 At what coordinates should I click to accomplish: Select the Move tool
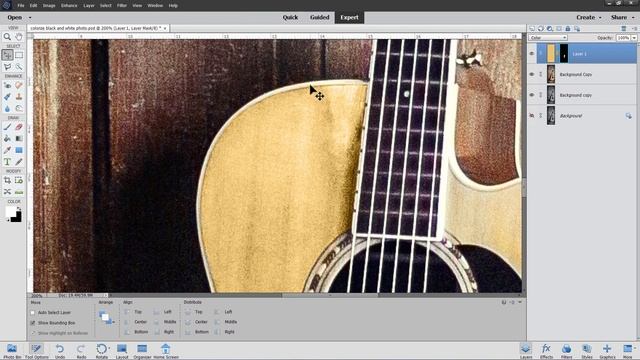click(x=7, y=55)
